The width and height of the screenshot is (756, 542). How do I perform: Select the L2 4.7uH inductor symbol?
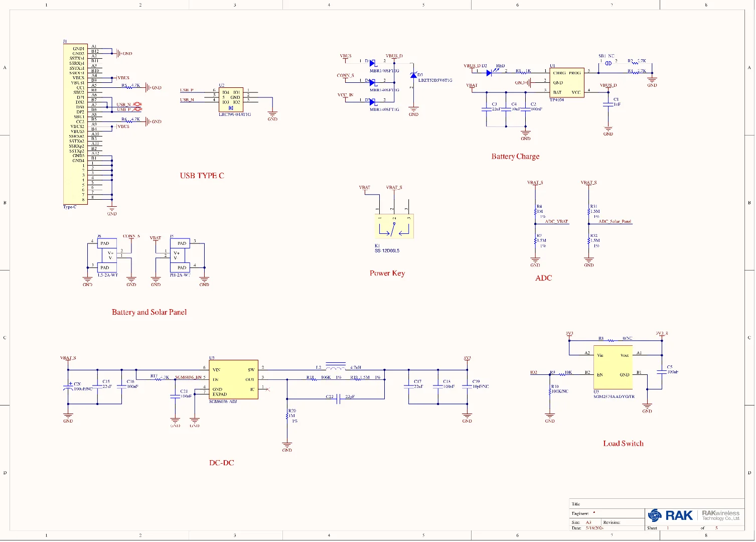[x=336, y=367]
